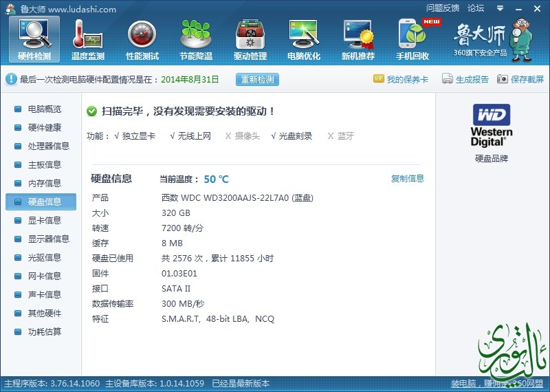Open the title bar dropdown menu arrow
550x392 pixels.
pos(500,8)
